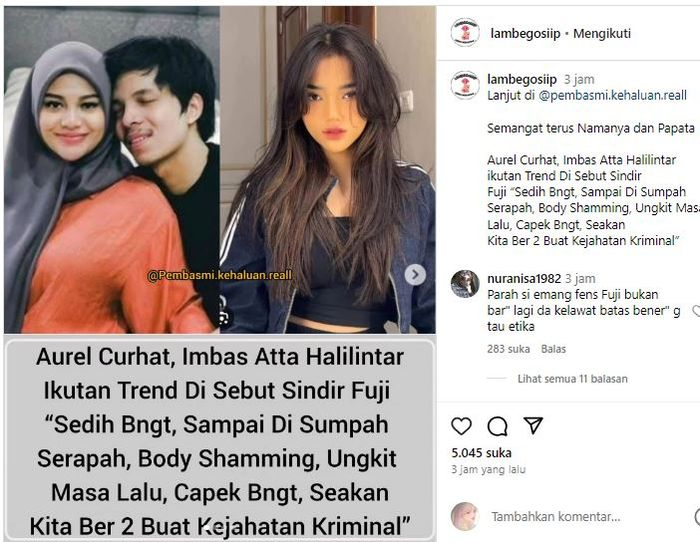Open the 5.045 suka likes list
700x542 pixels.
(481, 453)
